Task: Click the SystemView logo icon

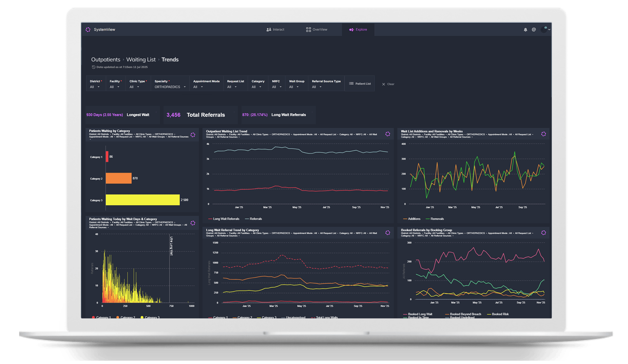Action: tap(88, 30)
